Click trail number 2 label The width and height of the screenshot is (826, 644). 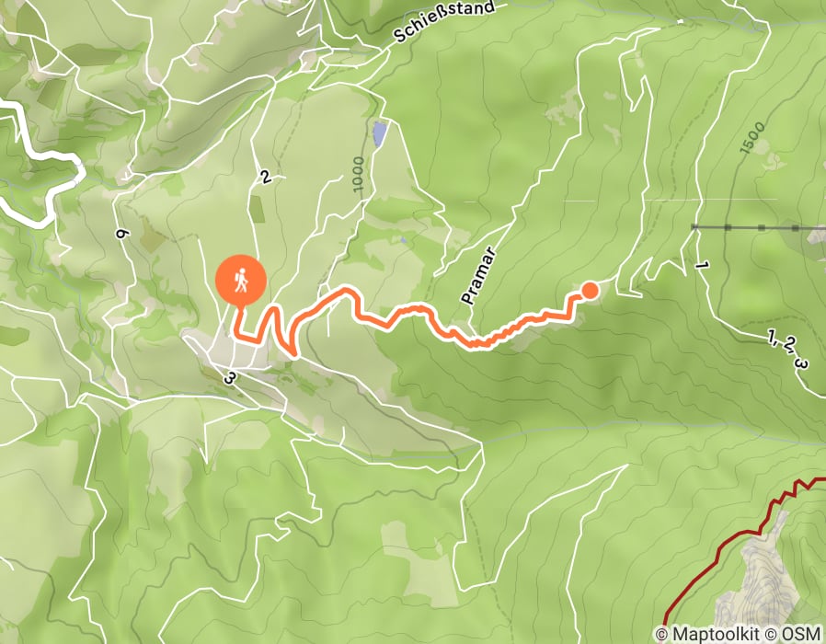pyautogui.click(x=266, y=178)
